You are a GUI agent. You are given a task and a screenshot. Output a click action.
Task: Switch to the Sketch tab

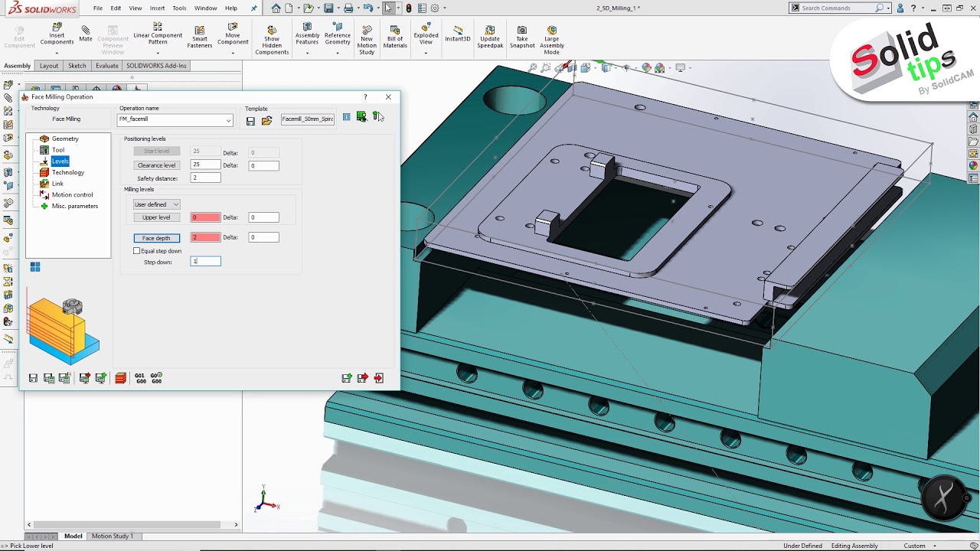[x=77, y=66]
